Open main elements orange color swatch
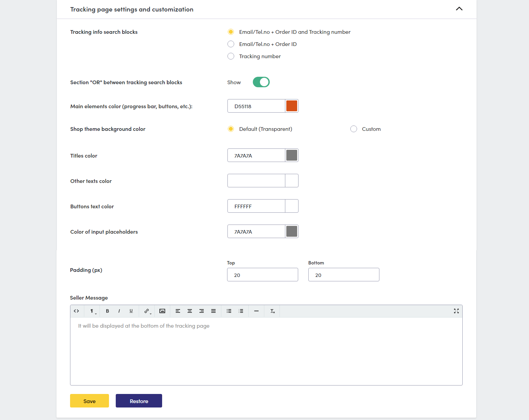This screenshot has width=529, height=420. 292,106
